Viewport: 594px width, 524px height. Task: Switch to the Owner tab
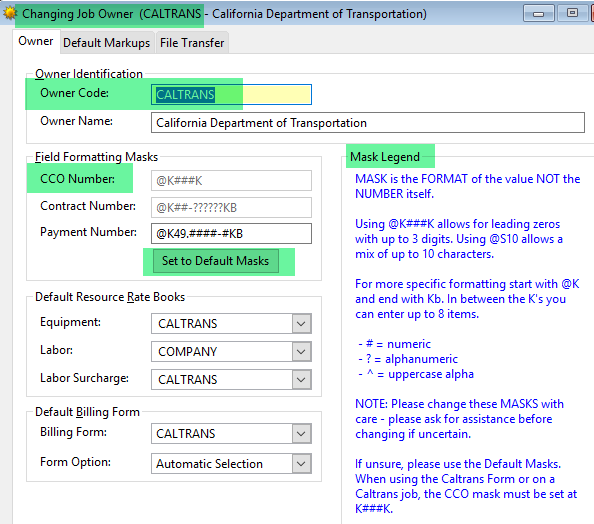tap(36, 41)
